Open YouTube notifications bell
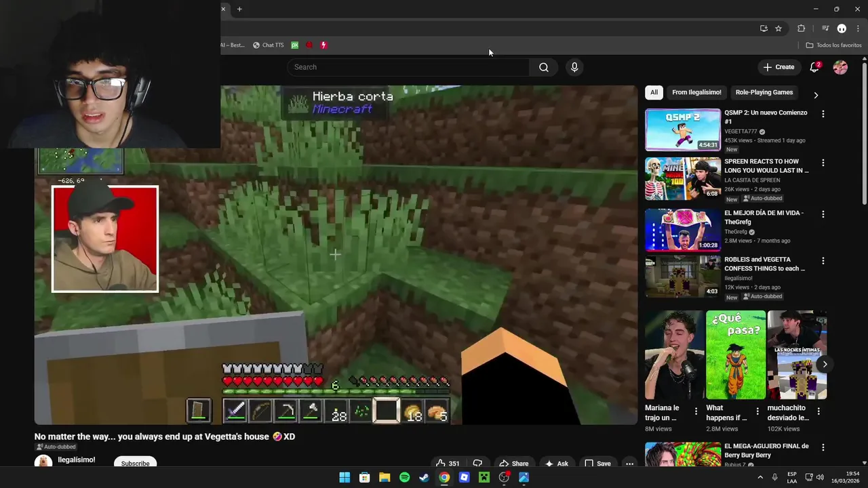 (815, 67)
